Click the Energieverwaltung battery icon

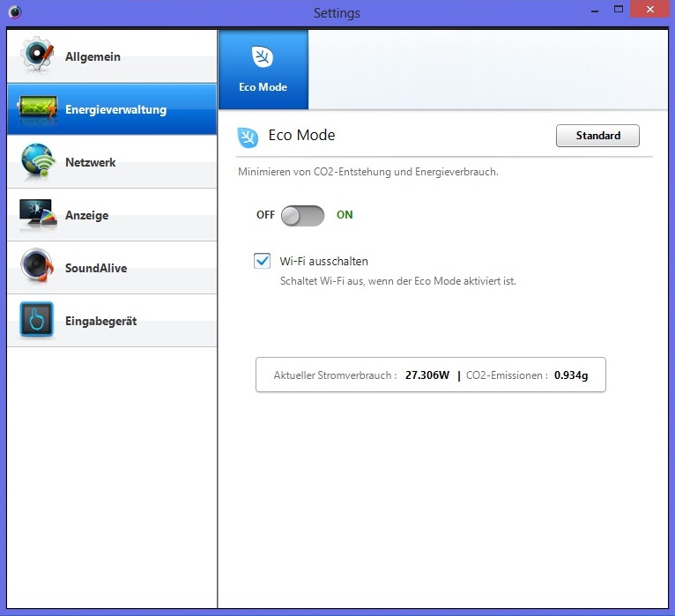pyautogui.click(x=37, y=108)
